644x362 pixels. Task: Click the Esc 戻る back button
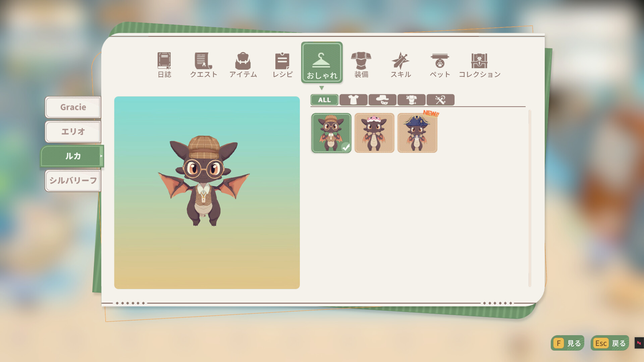pyautogui.click(x=610, y=343)
